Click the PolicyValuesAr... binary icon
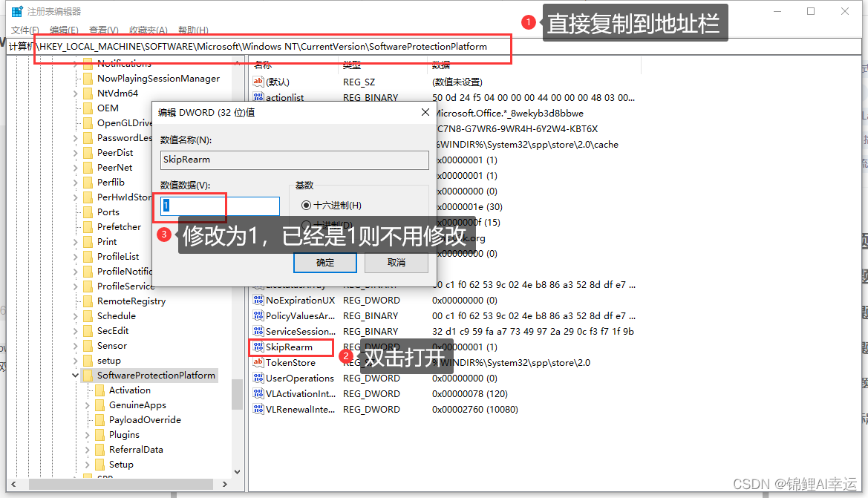 pos(258,315)
